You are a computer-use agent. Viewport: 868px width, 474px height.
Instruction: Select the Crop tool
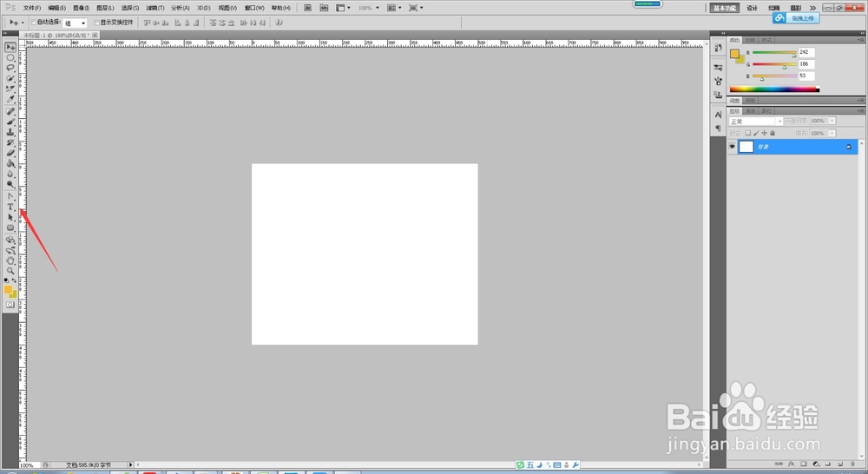10,89
